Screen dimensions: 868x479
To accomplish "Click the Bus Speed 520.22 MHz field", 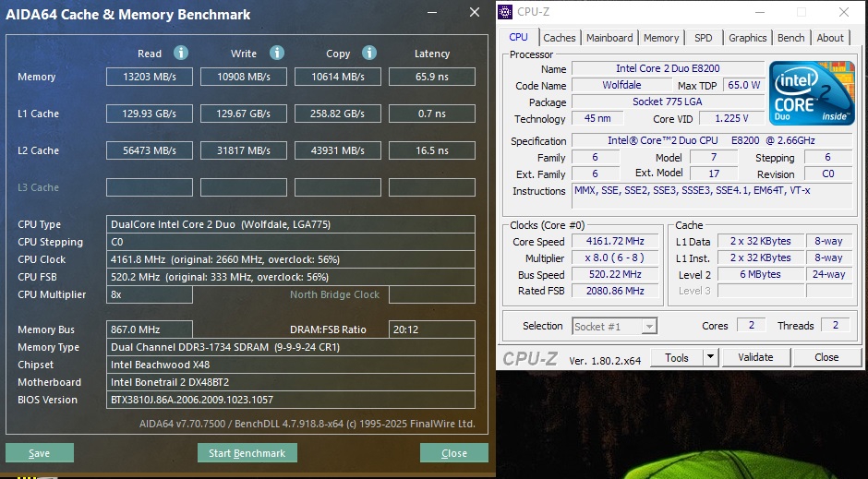I will pyautogui.click(x=615, y=274).
